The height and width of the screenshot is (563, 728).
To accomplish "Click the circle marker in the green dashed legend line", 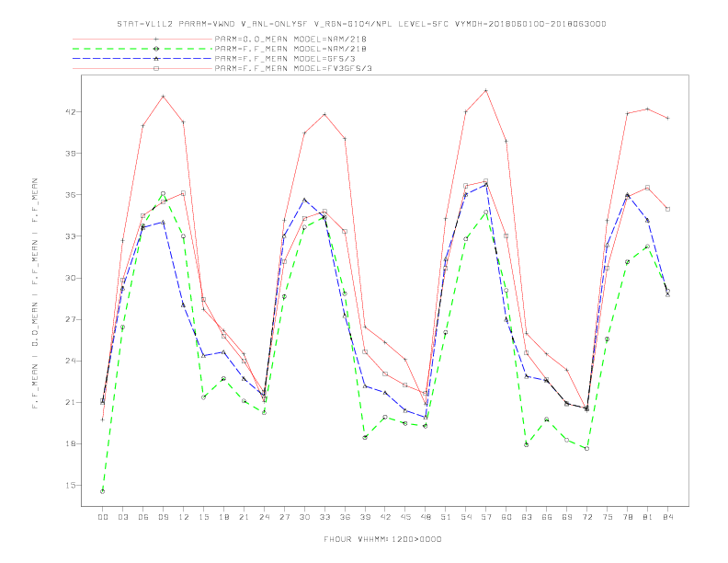I will point(156,49).
